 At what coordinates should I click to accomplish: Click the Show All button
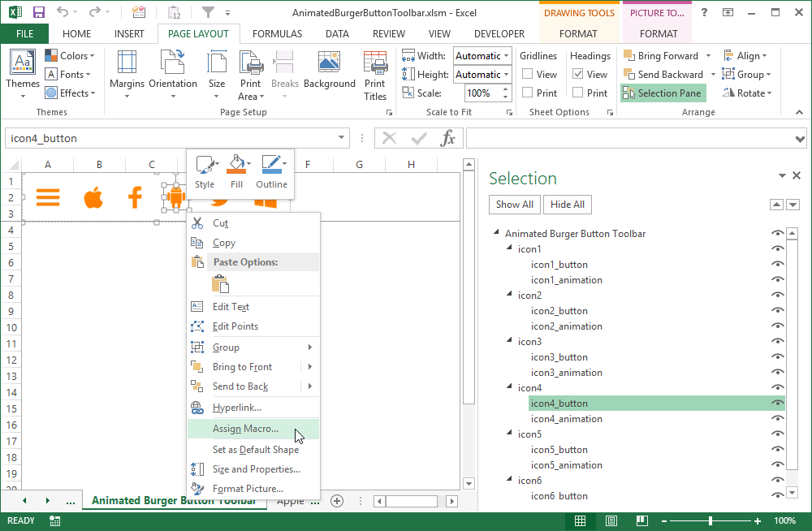(x=514, y=205)
